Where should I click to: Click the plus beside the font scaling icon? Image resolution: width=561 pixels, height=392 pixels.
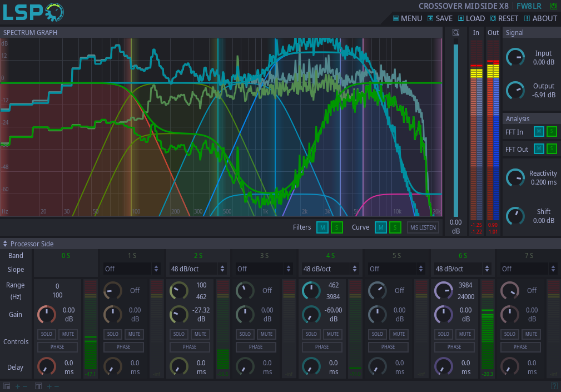click(x=49, y=386)
